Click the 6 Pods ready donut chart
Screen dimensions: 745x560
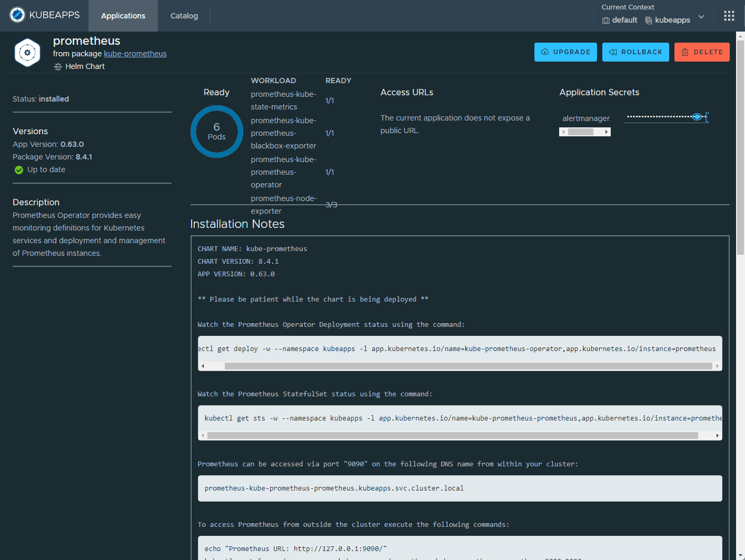216,132
